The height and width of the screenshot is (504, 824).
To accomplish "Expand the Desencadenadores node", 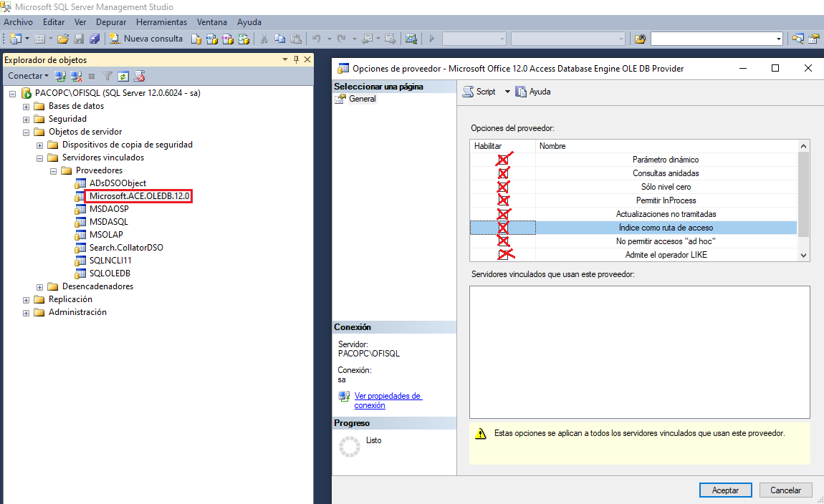I will pos(39,287).
